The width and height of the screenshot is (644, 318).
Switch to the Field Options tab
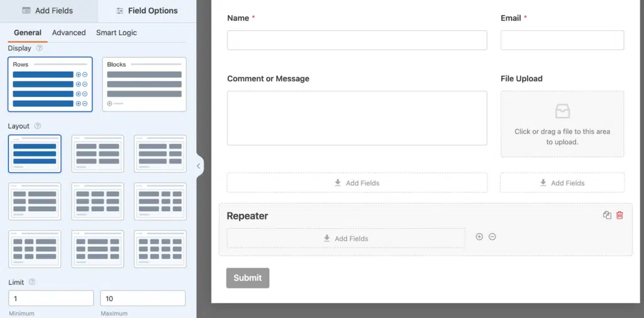pyautogui.click(x=147, y=11)
